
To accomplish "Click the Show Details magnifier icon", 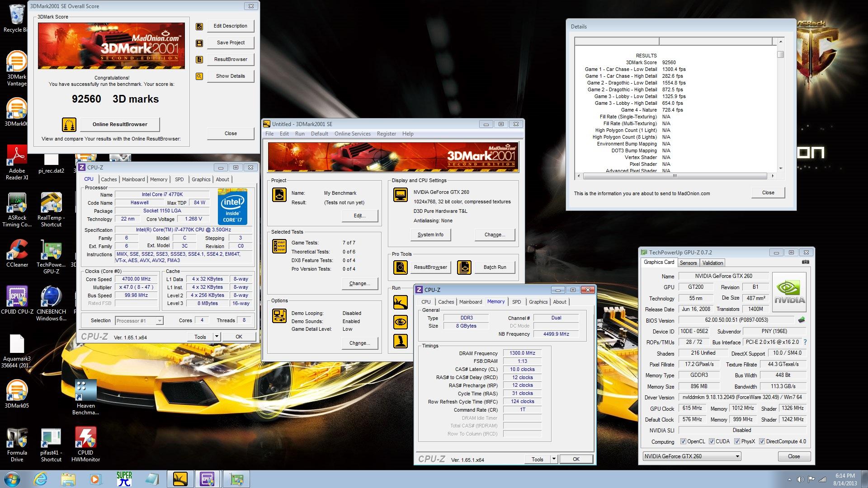I will click(x=199, y=76).
